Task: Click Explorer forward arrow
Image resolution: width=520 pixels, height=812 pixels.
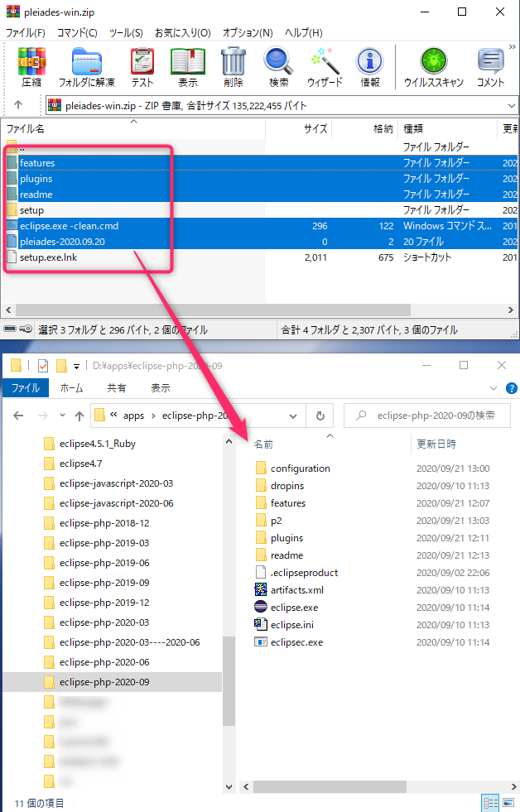Action: (43, 416)
